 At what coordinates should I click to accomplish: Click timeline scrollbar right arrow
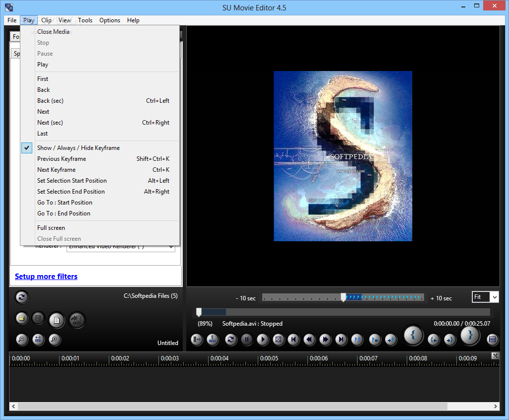(x=496, y=406)
